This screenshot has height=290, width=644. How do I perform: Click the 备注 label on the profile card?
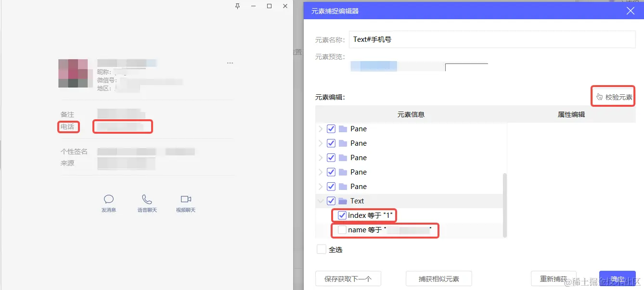(67, 114)
